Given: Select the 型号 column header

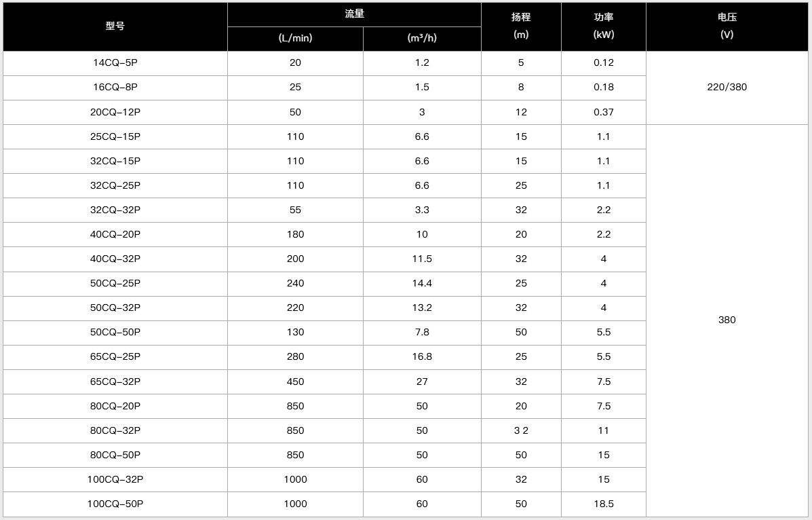Looking at the screenshot, I should coord(115,26).
